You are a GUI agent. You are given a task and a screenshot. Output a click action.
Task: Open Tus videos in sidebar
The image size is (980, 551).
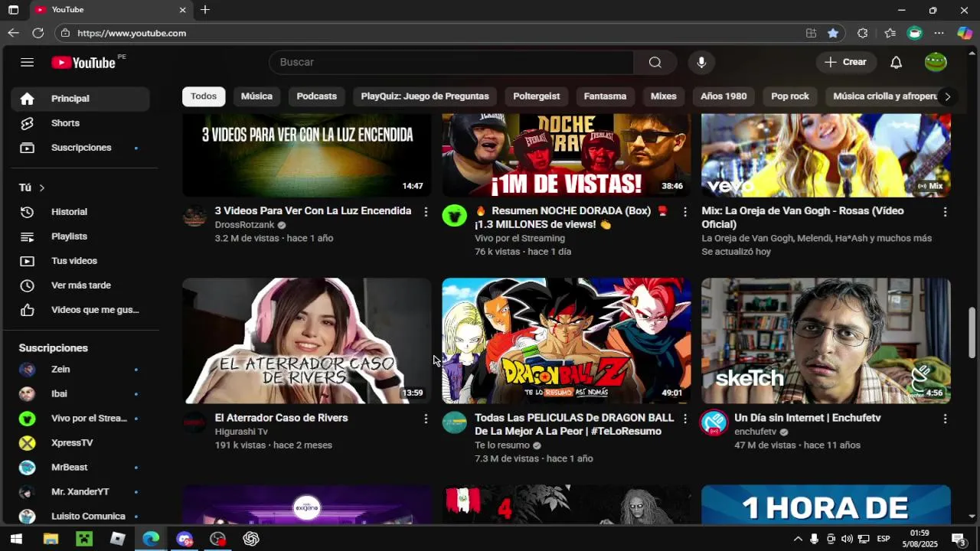[80, 261]
